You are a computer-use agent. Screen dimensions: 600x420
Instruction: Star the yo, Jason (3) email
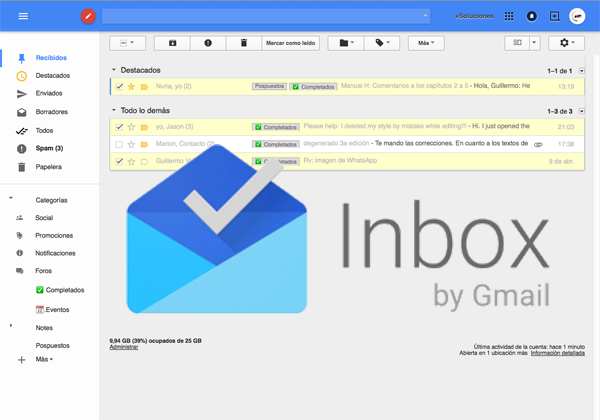131,127
